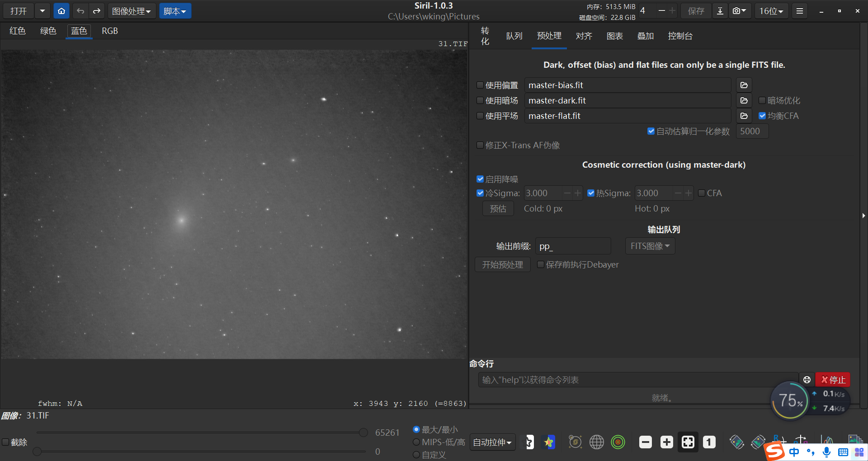Viewport: 868px width, 461px height.
Task: Select the 自定义 radio button
Action: [416, 455]
